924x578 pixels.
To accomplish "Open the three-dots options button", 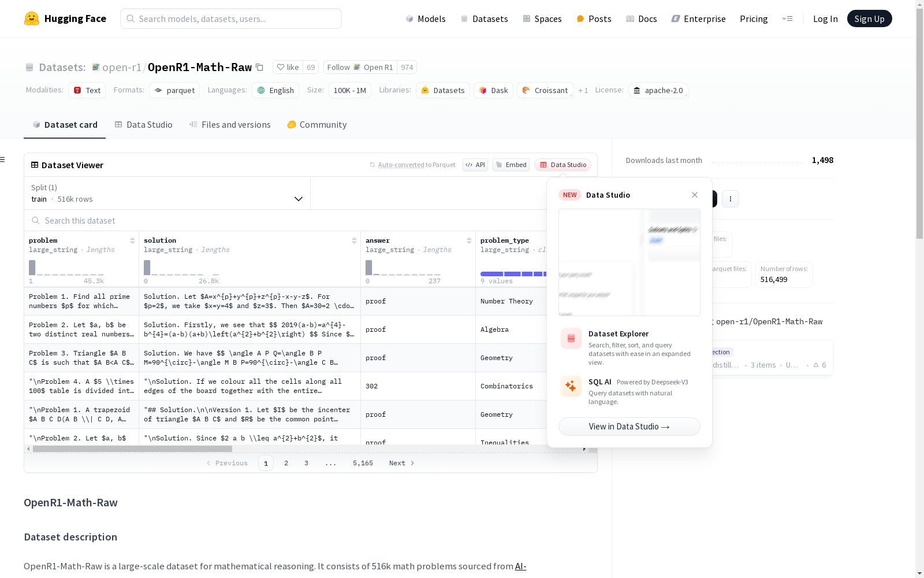I will (x=731, y=199).
